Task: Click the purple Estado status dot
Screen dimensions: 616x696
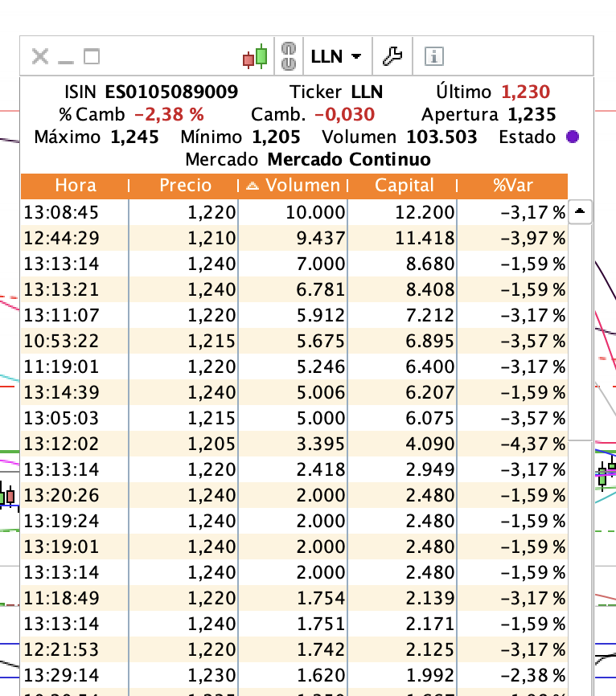Action: pyautogui.click(x=573, y=137)
